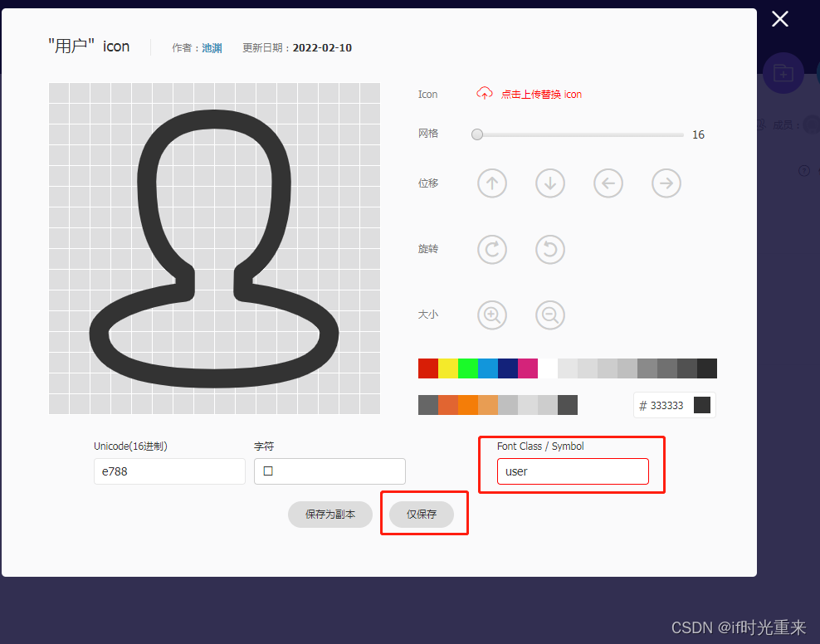The image size is (820, 644).
Task: Click the current color preview square beside 333333
Action: coord(702,405)
